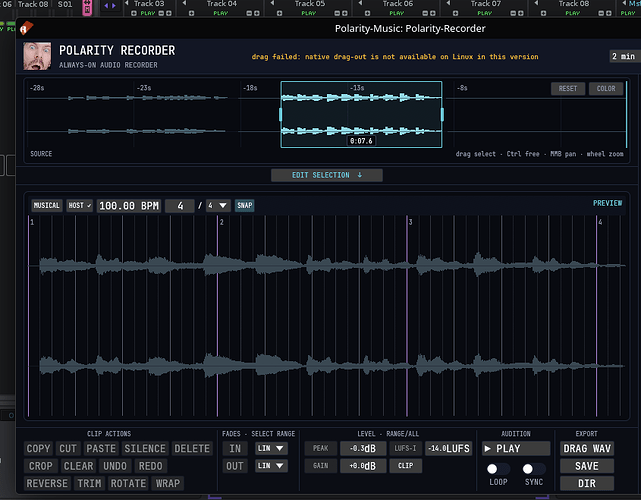This screenshot has width=641, height=500.
Task: Click the EDIT SELECTION button
Action: click(x=327, y=175)
